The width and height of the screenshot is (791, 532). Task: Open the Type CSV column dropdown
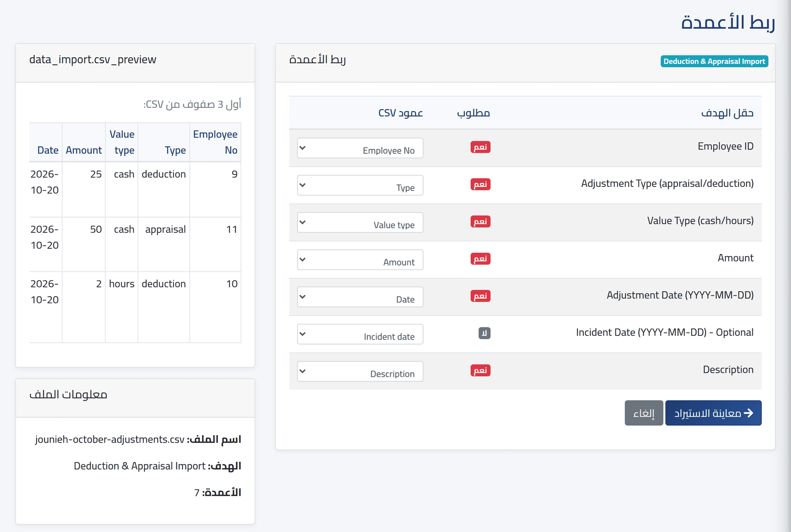(x=360, y=185)
